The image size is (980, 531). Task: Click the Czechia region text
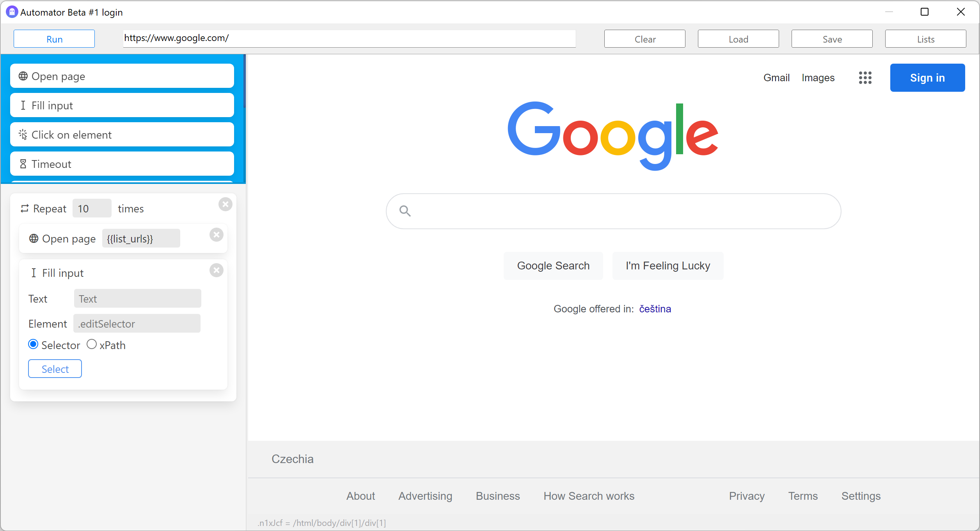tap(293, 459)
